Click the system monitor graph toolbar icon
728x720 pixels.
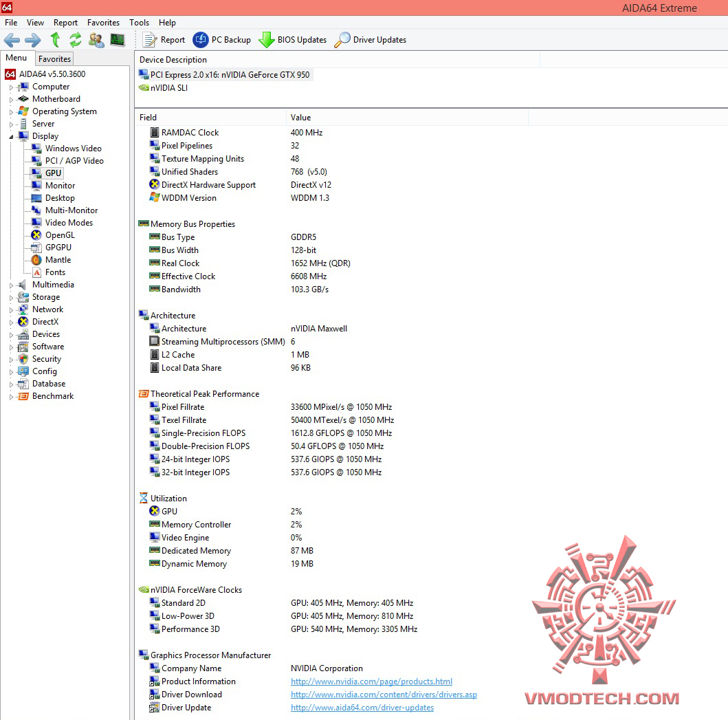point(118,40)
